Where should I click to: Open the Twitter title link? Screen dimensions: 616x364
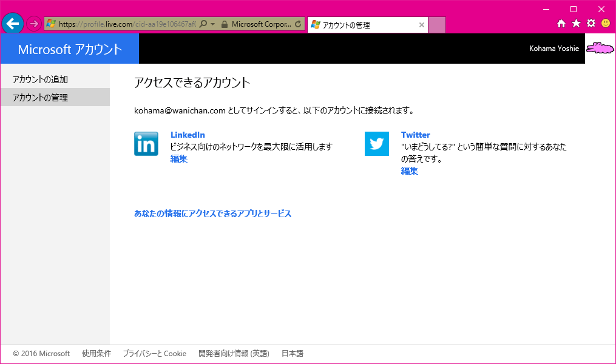[415, 135]
